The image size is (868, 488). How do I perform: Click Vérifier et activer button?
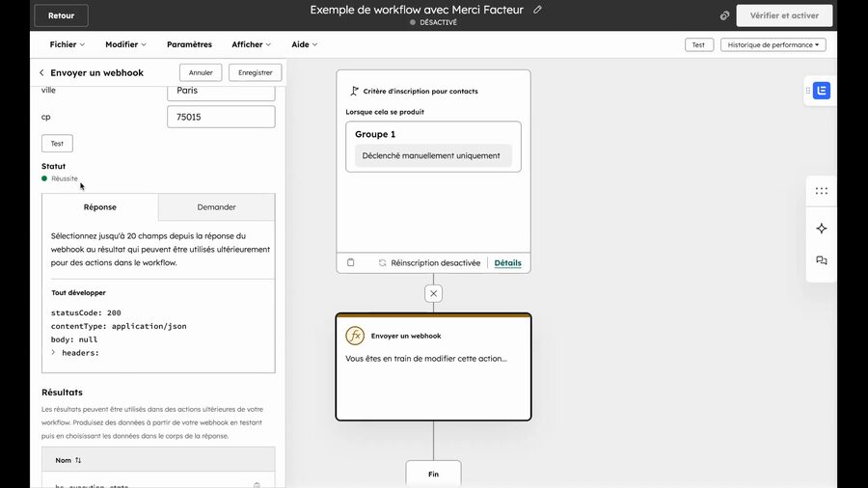tap(784, 15)
